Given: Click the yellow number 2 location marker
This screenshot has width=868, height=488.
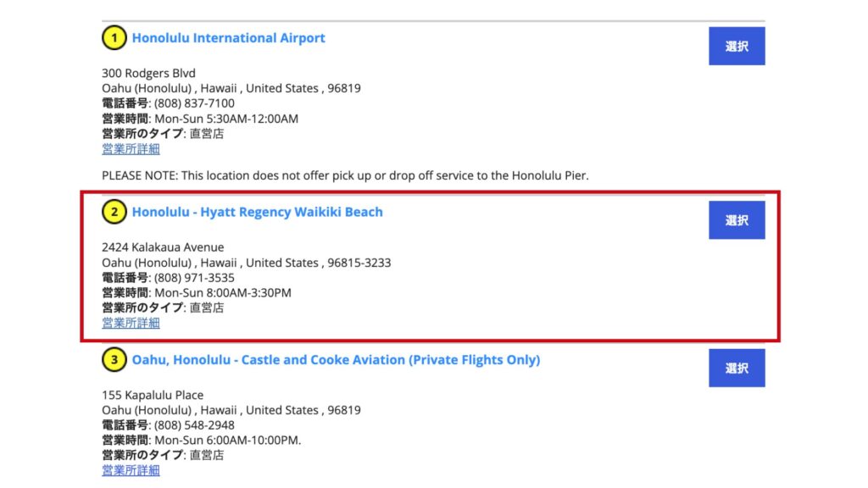Looking at the screenshot, I should point(114,212).
